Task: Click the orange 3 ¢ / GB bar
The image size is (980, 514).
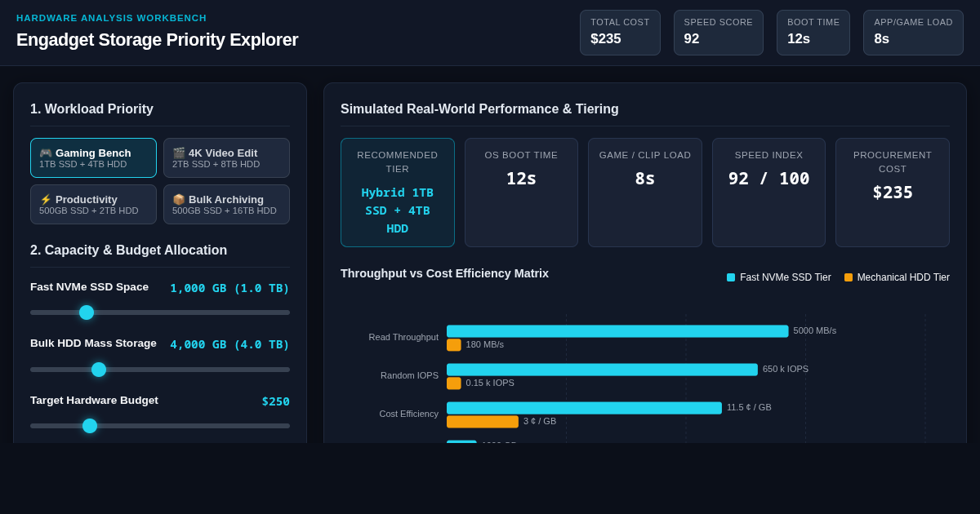Action: tap(483, 422)
